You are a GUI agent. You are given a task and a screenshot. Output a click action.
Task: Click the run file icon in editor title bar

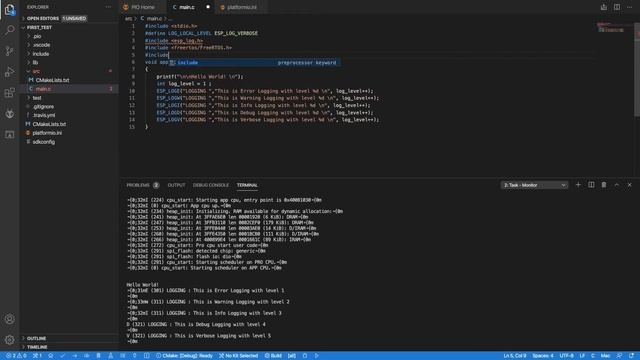604,7
